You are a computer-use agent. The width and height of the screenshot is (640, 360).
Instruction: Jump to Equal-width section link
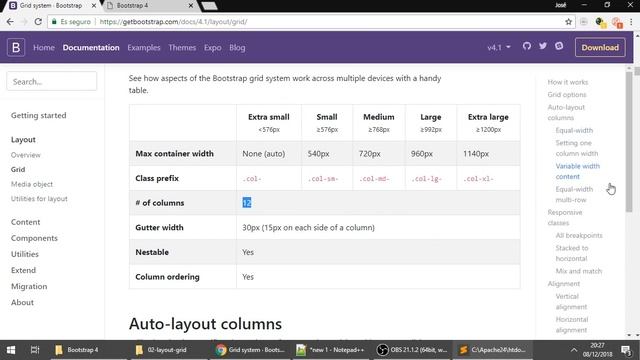coord(574,131)
